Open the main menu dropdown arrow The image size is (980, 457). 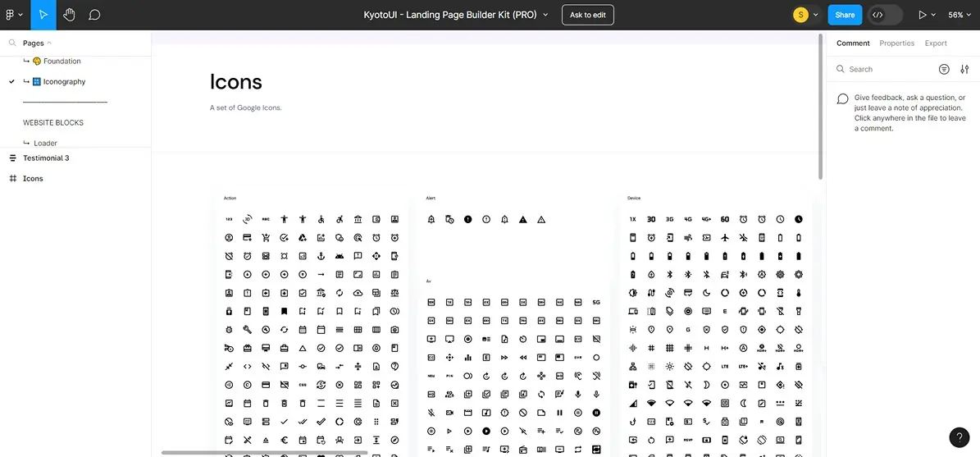[x=21, y=15]
